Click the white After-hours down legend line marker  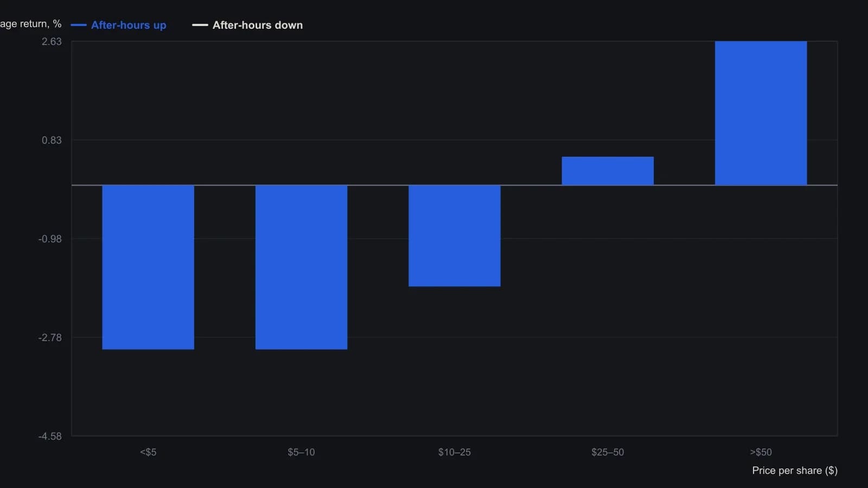coord(200,25)
